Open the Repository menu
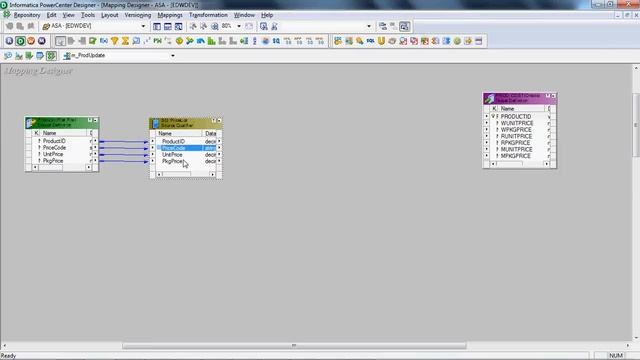Viewport: 640px width, 360px height. point(27,15)
